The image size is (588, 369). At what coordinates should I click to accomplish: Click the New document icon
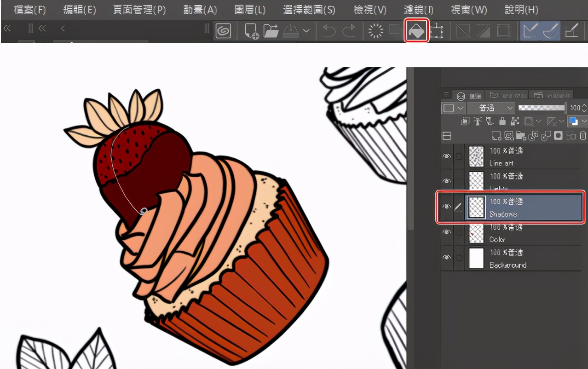(251, 31)
